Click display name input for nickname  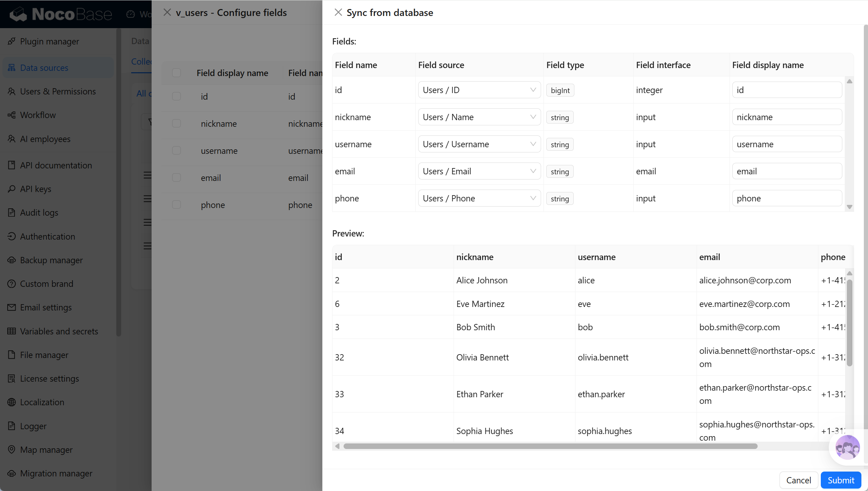coord(787,117)
